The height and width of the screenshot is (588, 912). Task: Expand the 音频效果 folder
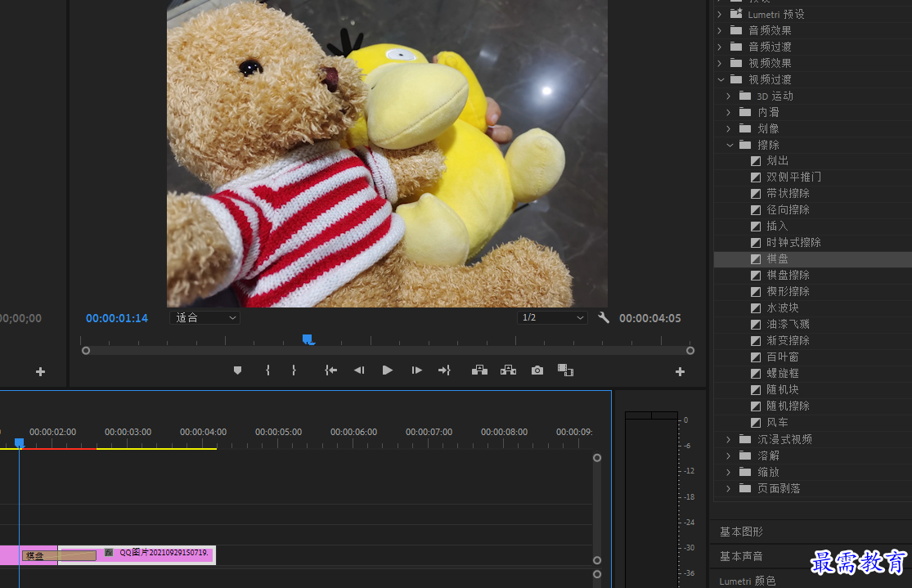click(720, 30)
